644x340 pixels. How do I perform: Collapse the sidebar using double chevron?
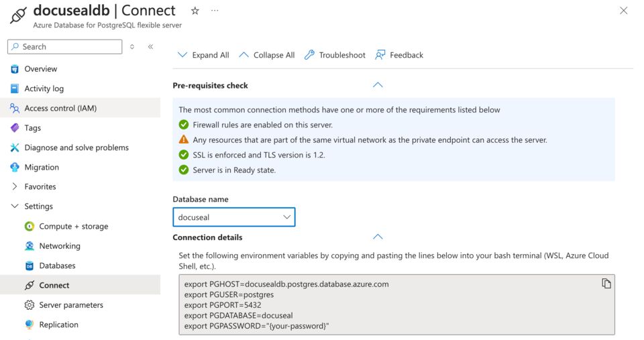[x=151, y=47]
